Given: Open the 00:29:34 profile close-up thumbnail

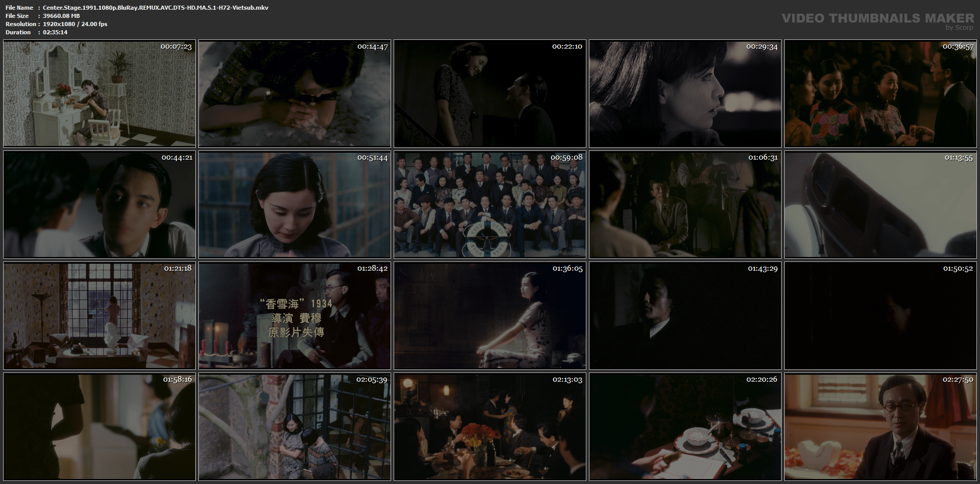Looking at the screenshot, I should point(685,94).
